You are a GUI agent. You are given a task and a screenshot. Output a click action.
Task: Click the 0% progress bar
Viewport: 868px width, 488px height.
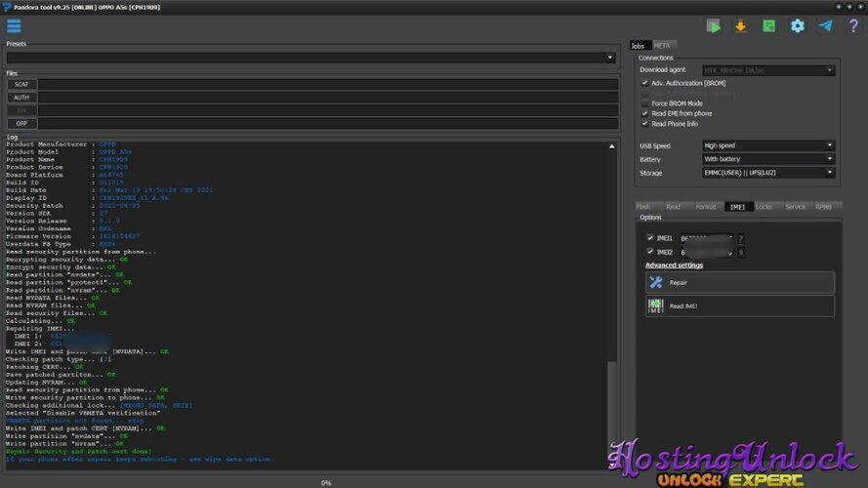[x=325, y=483]
